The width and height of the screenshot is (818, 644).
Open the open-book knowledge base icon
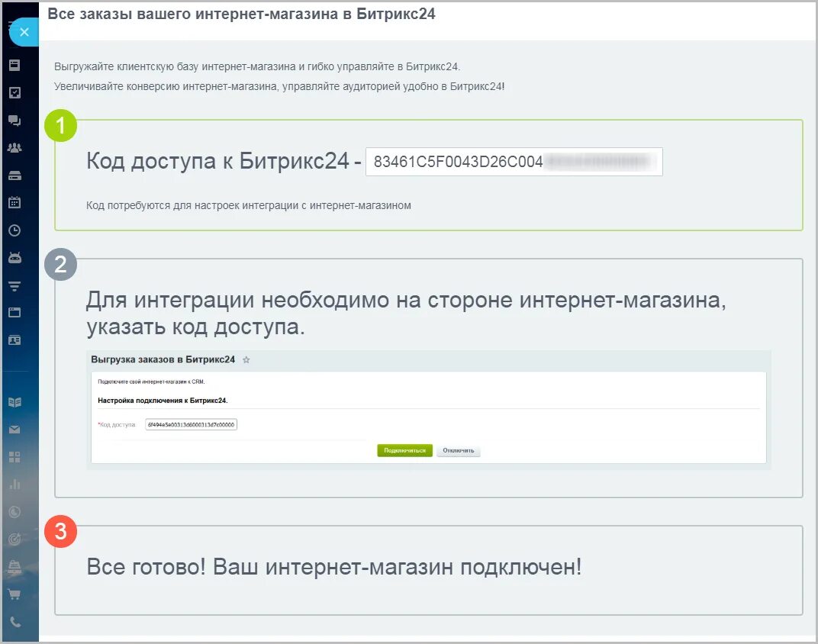pyautogui.click(x=14, y=403)
